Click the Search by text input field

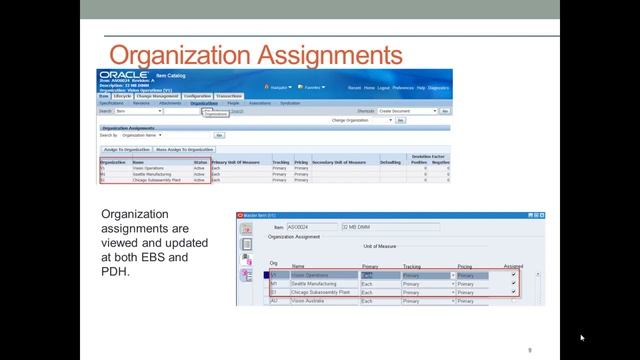188,135
